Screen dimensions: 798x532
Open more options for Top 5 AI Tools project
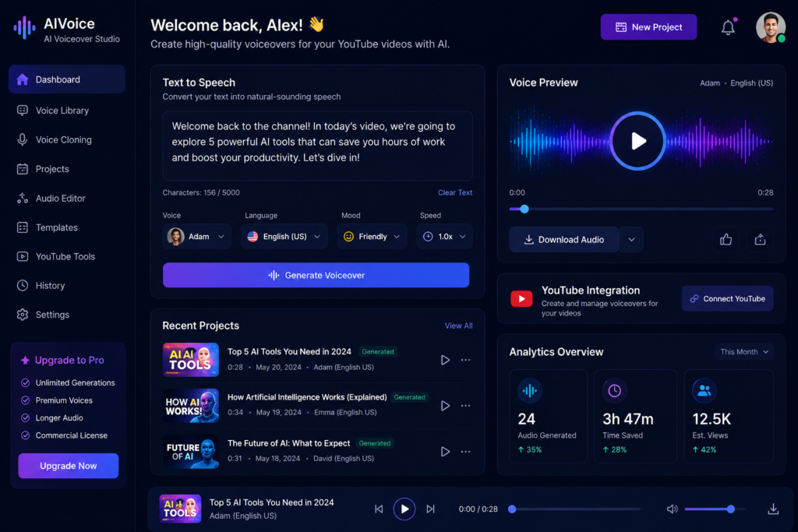(x=465, y=360)
